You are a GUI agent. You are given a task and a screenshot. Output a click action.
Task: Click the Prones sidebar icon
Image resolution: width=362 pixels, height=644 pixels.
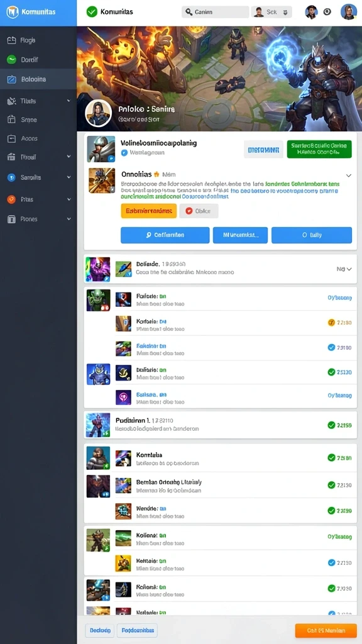[x=11, y=219]
